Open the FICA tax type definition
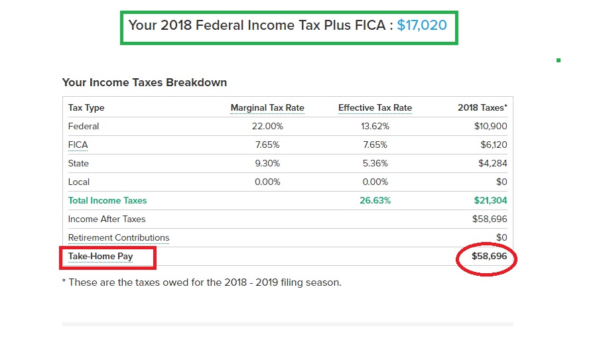 pos(78,145)
